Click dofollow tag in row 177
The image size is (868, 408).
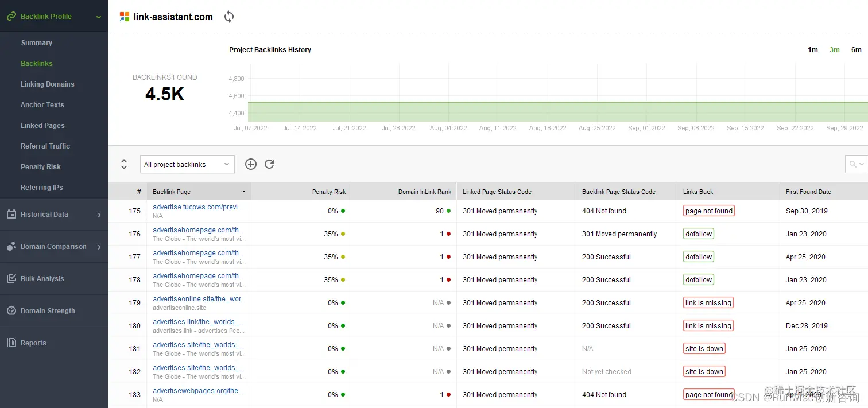[699, 257]
